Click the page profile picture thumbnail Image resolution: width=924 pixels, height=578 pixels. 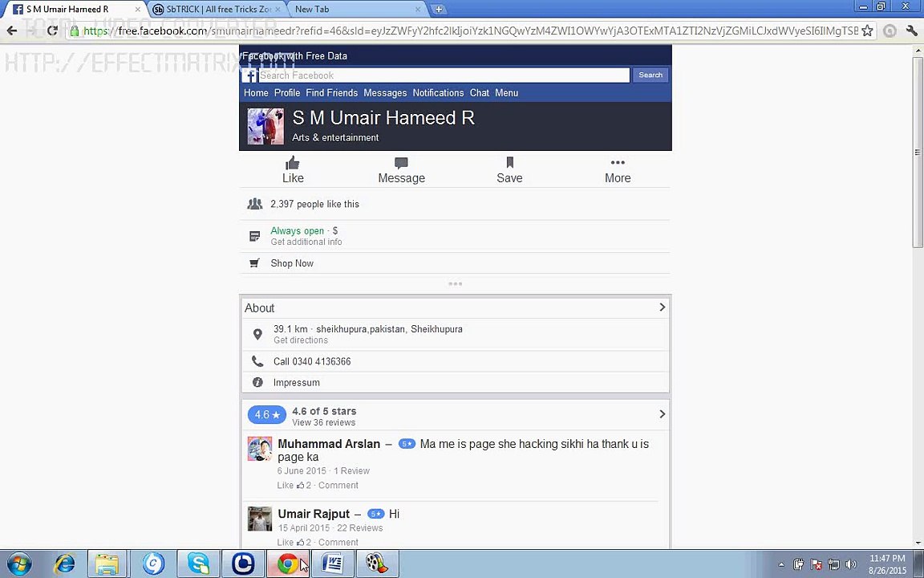[x=265, y=126]
